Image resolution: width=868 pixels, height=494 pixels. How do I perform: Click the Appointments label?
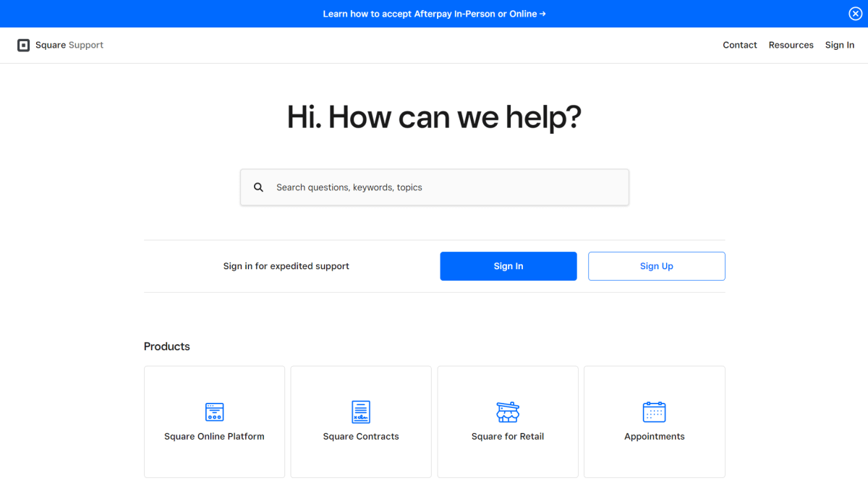point(655,437)
